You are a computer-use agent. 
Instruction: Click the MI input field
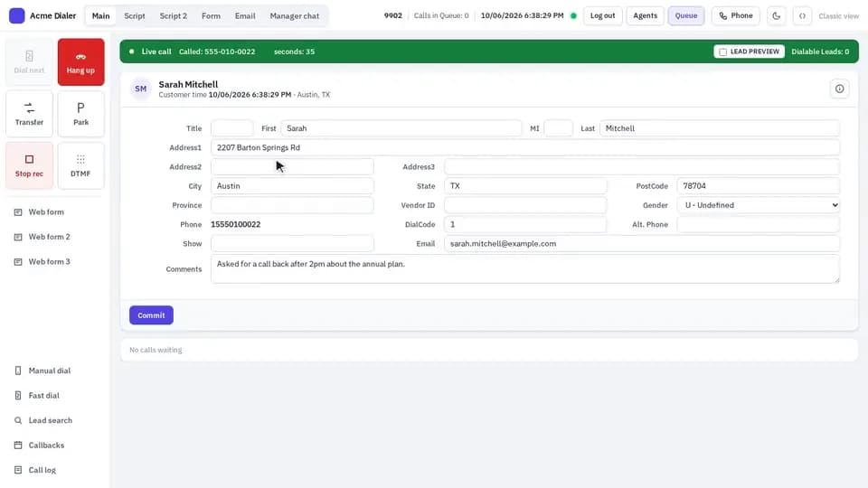tap(559, 128)
